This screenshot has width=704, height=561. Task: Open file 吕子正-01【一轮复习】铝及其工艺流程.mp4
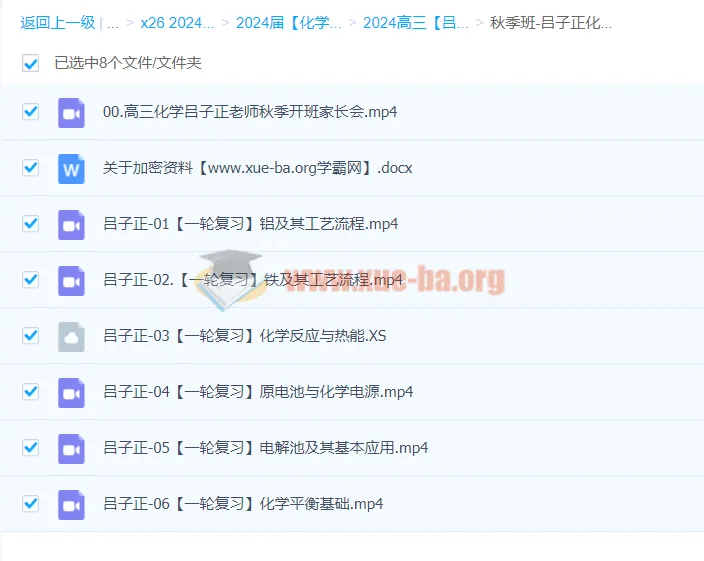coord(250,224)
